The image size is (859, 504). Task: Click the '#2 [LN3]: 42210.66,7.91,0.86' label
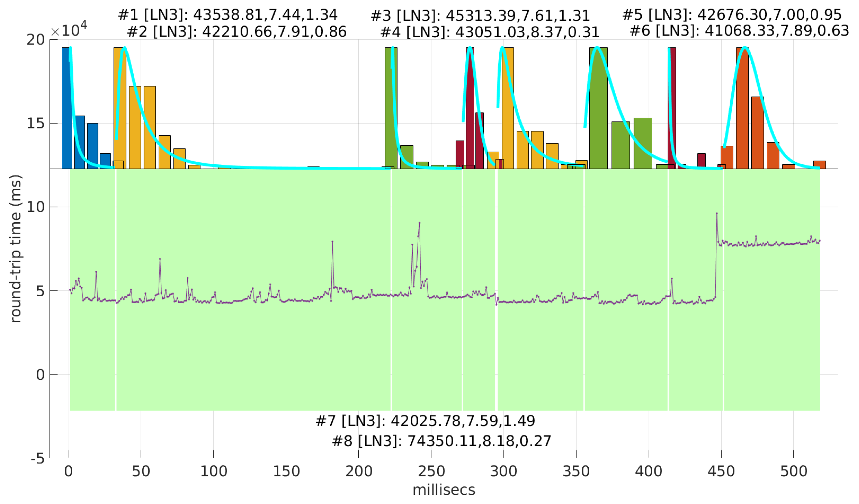[236, 32]
